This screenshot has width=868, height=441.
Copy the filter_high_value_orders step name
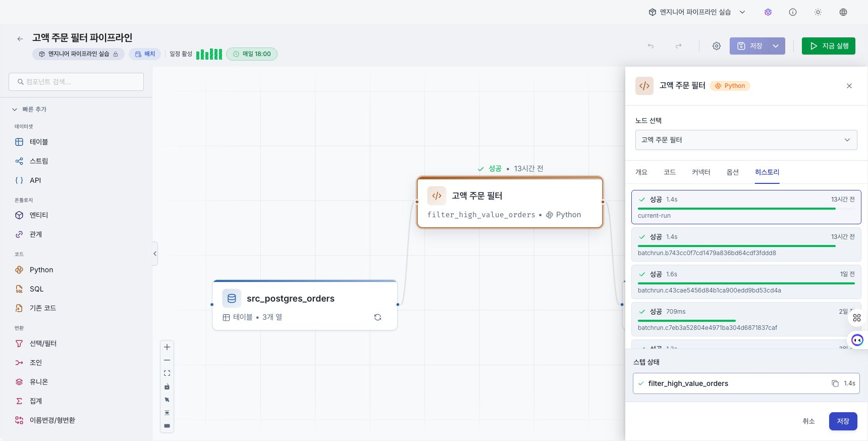point(835,383)
